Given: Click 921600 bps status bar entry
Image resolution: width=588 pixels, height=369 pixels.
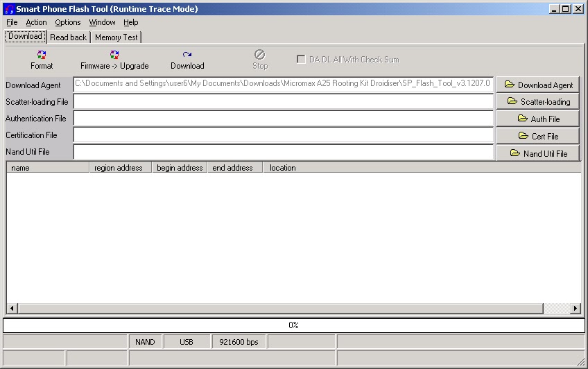Looking at the screenshot, I should [x=239, y=342].
